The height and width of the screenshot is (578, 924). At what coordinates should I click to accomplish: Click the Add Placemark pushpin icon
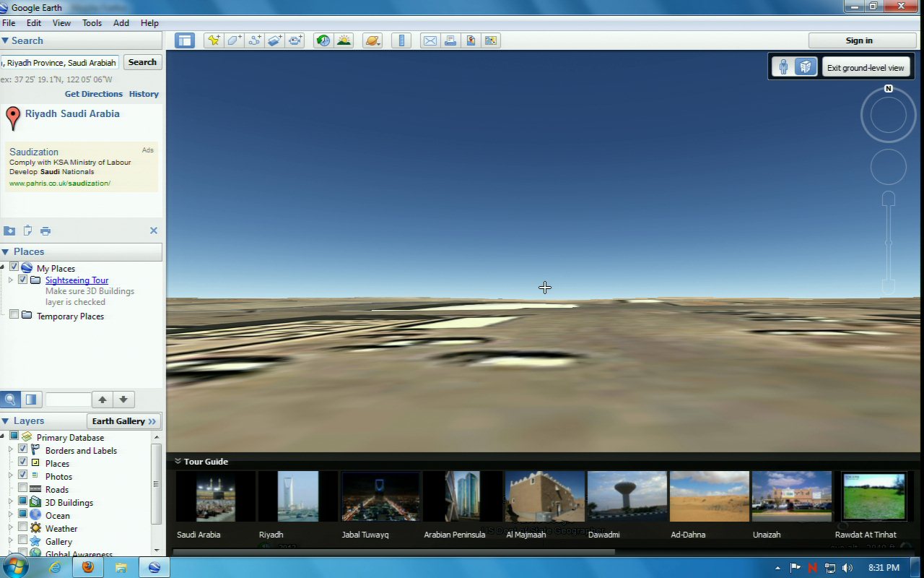tap(214, 40)
